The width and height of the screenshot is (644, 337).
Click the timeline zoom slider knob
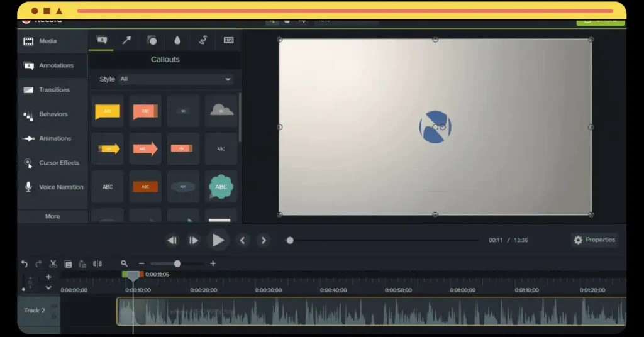177,263
